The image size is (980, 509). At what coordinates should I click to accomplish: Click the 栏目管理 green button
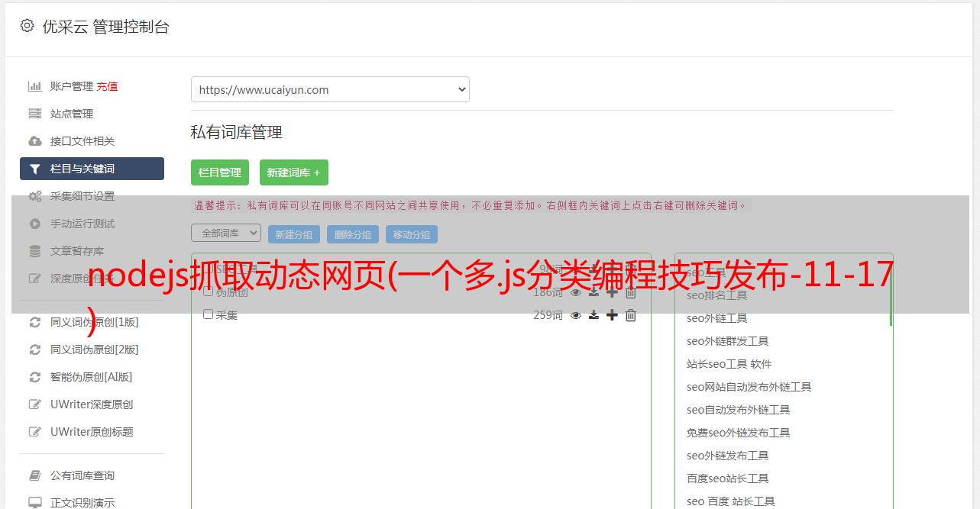(x=220, y=172)
